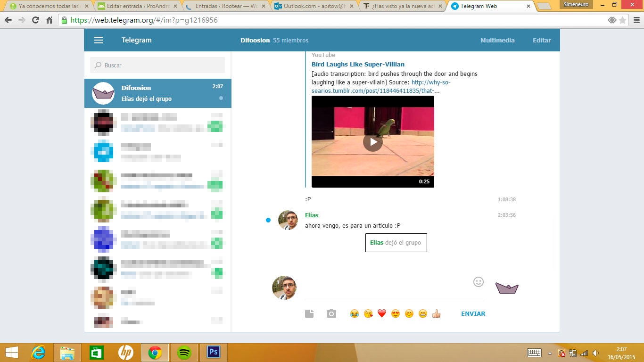Click Editar in the chat header

[x=542, y=40]
